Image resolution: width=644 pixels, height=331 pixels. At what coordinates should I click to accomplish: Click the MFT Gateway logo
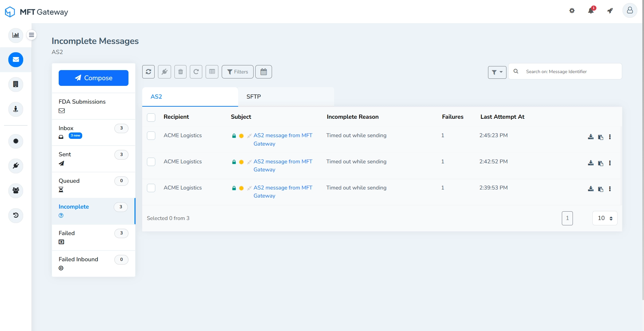[36, 12]
